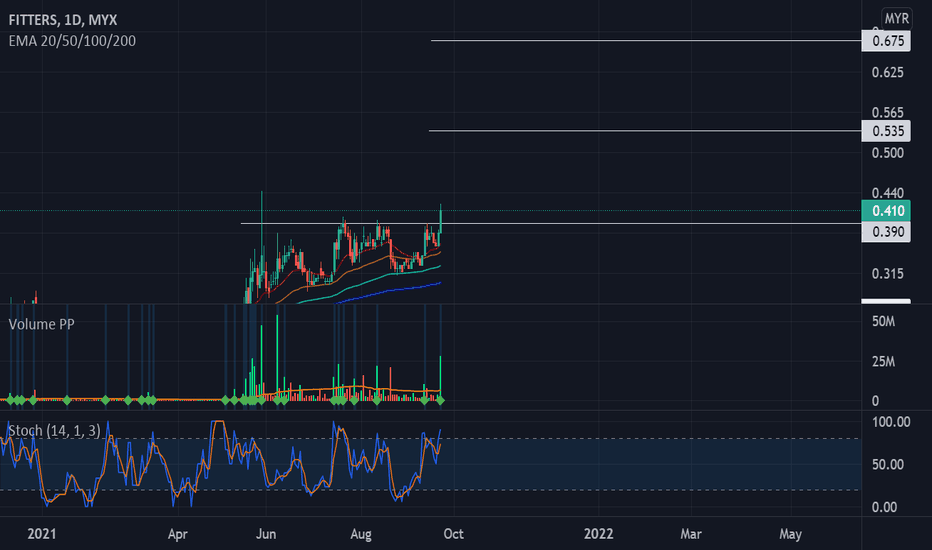Click the Mar time axis label
The image size is (932, 550).
pyautogui.click(x=691, y=534)
